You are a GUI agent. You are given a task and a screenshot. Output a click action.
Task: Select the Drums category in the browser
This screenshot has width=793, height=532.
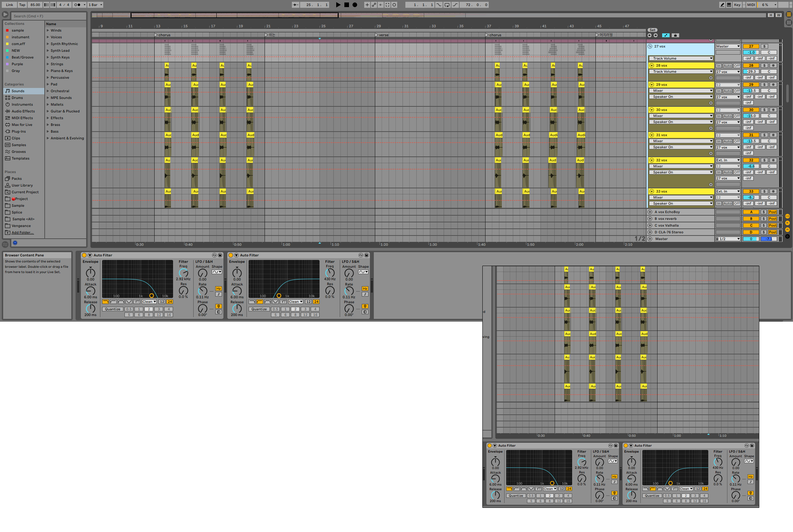click(17, 98)
